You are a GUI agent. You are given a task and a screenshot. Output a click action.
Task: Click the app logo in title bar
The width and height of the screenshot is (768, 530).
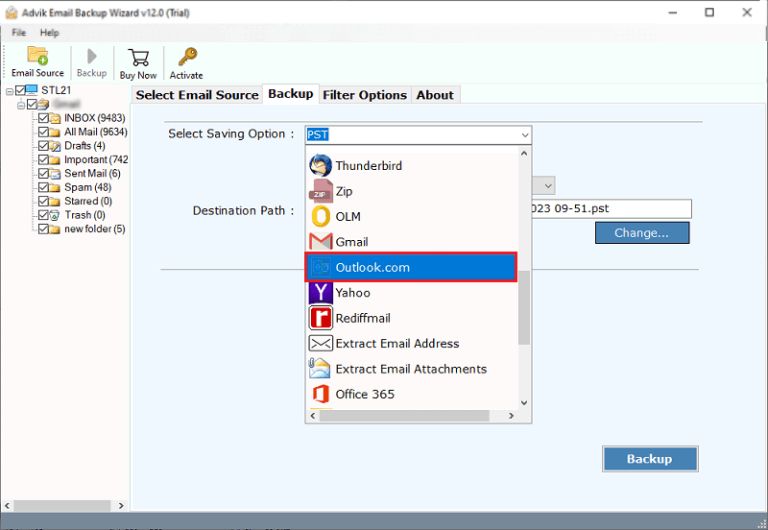[x=11, y=13]
